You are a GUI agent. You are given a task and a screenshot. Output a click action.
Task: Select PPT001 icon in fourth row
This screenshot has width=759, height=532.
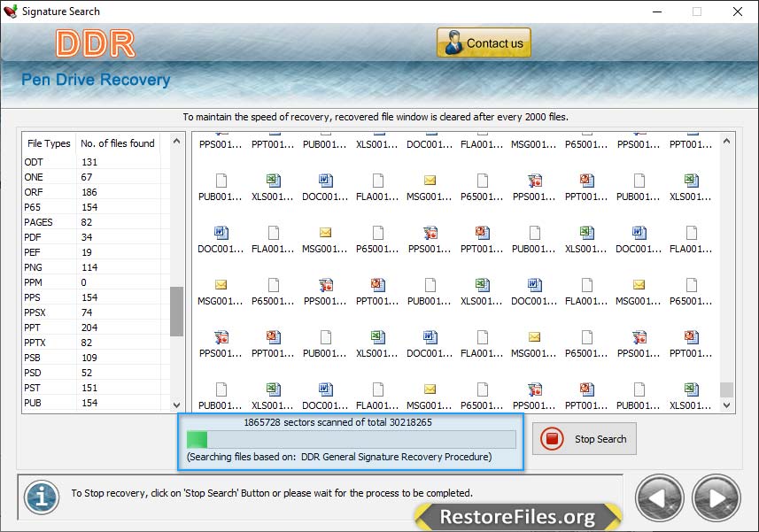[x=377, y=285]
